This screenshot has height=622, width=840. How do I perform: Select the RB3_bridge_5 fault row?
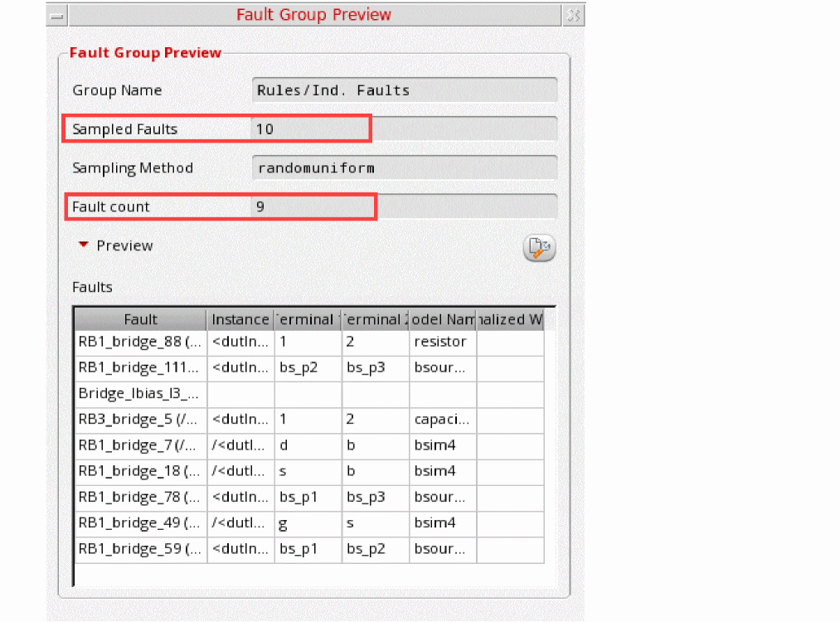coord(309,420)
